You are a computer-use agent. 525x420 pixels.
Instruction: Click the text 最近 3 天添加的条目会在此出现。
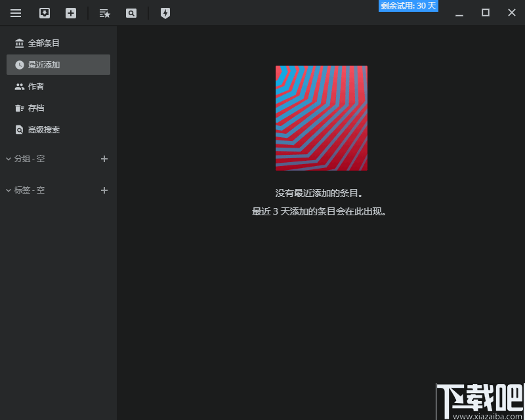[319, 211]
